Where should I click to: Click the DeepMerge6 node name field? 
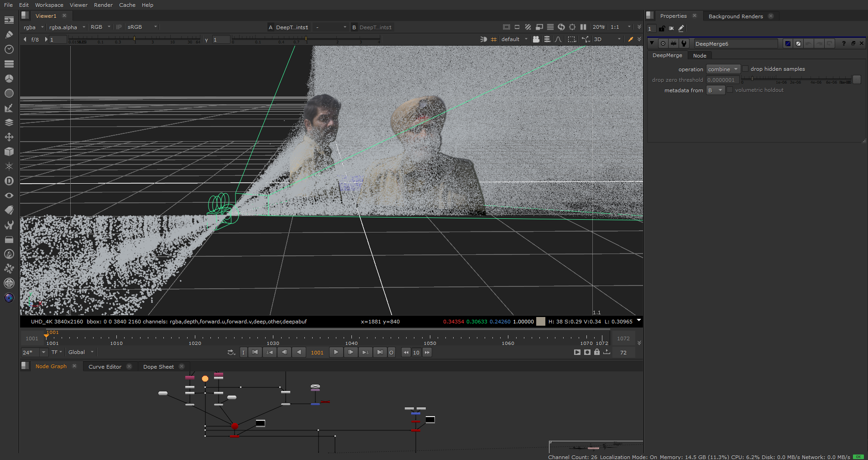pyautogui.click(x=735, y=44)
